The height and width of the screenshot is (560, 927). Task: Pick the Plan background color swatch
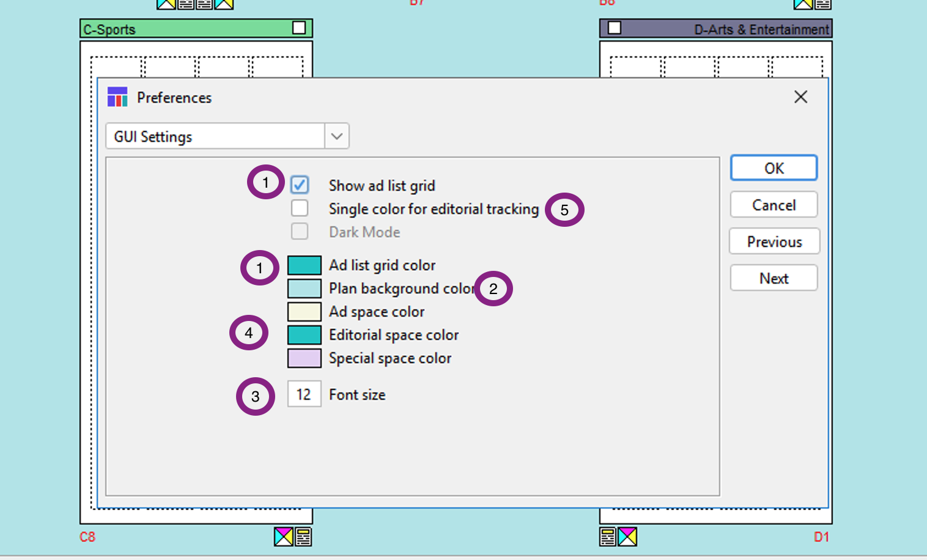305,289
